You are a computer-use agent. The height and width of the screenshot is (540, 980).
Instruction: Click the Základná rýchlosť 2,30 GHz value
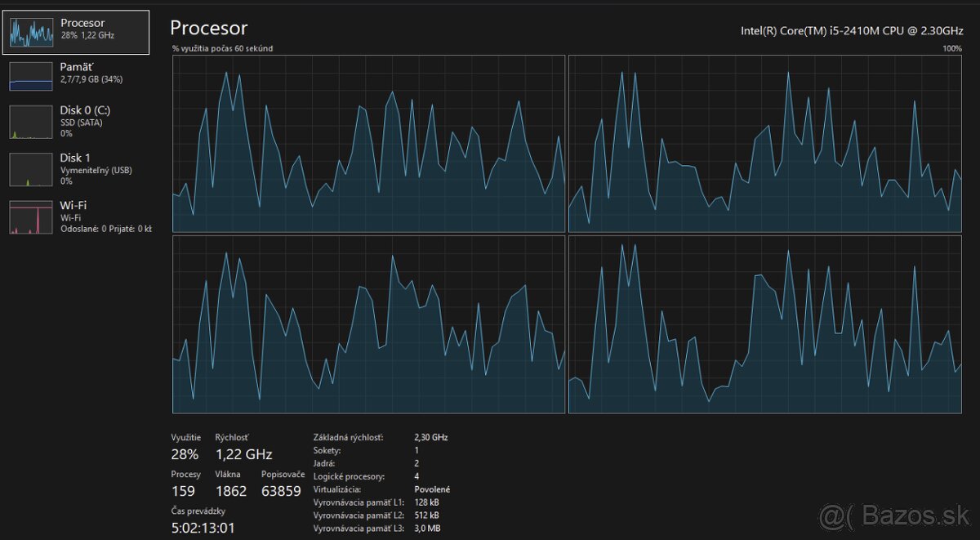click(431, 437)
